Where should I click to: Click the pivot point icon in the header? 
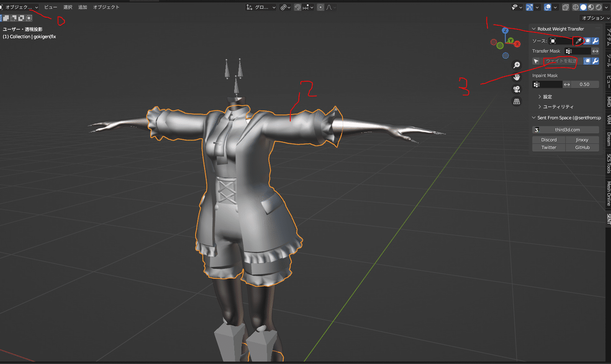click(284, 7)
